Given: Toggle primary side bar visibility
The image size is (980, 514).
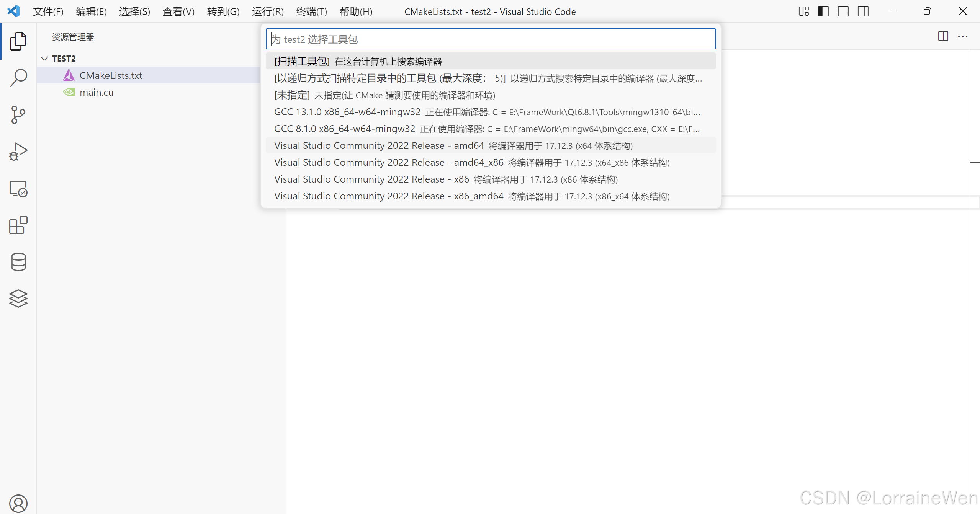Looking at the screenshot, I should coord(823,11).
